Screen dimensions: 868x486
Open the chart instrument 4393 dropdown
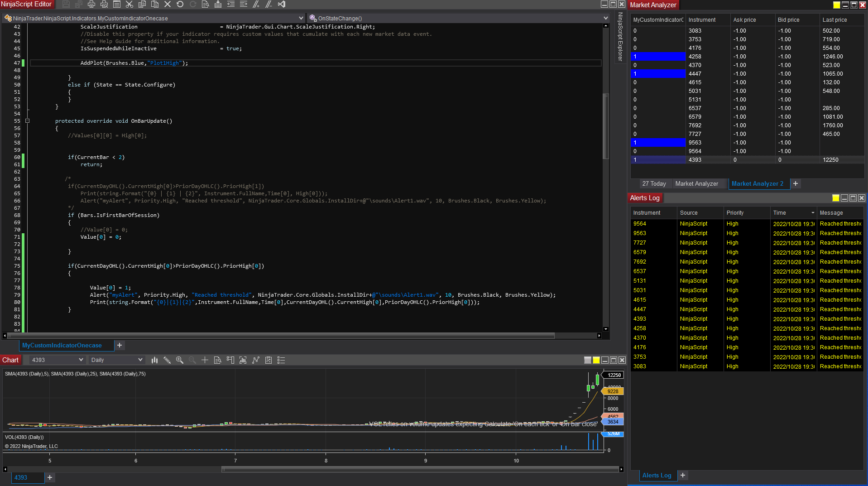[81, 360]
